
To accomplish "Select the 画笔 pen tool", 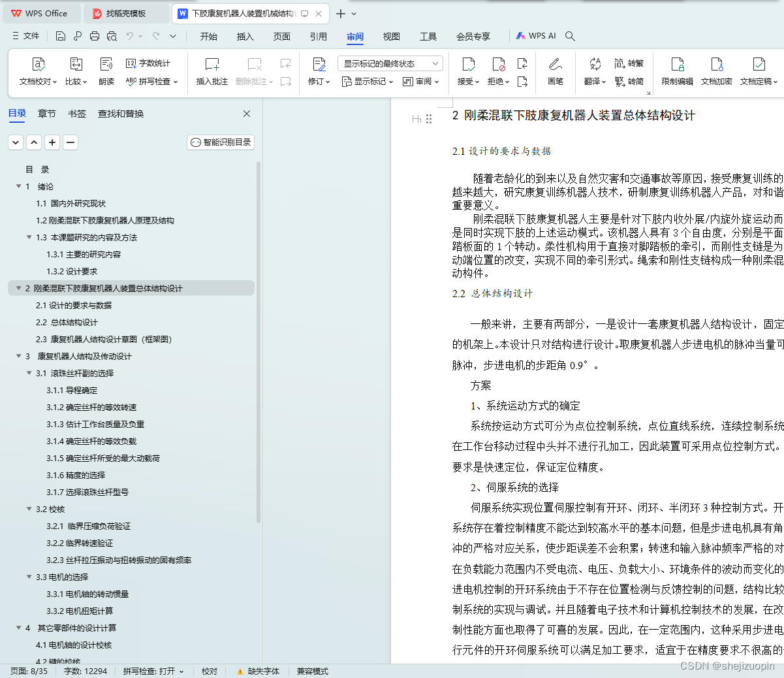I will [x=556, y=71].
